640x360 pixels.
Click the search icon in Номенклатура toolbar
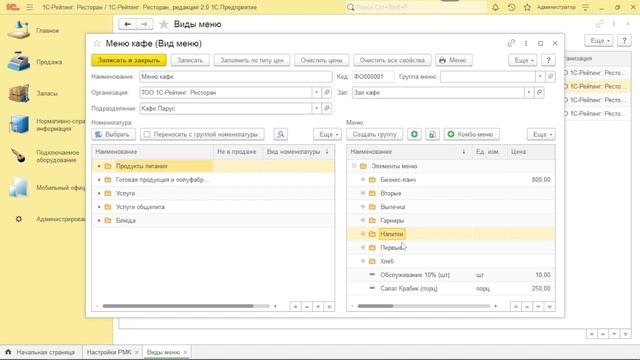(x=281, y=134)
